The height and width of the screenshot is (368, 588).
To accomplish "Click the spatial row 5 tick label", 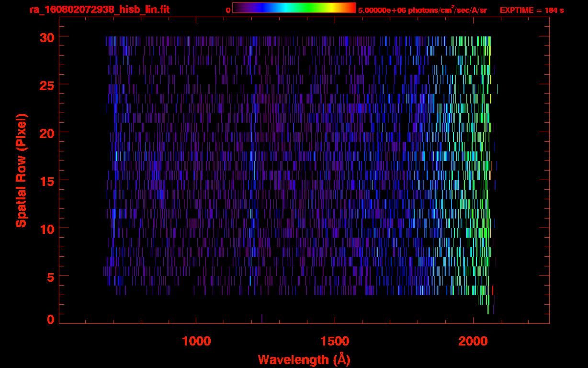I will coord(50,276).
